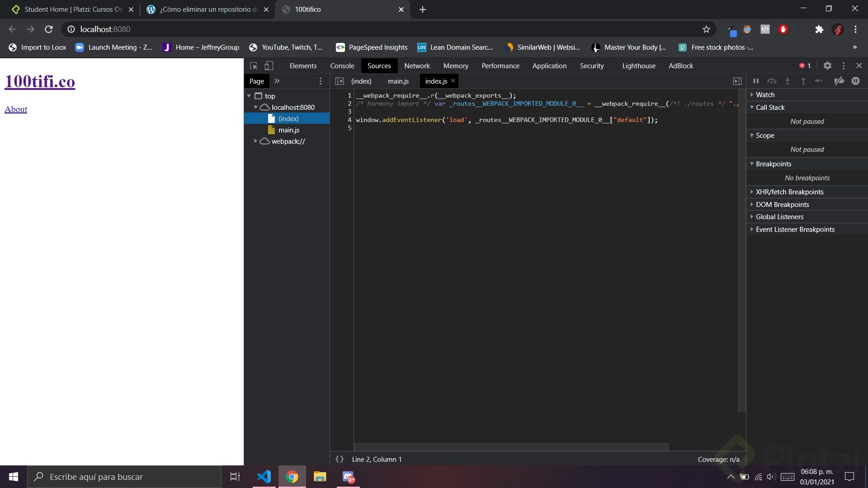This screenshot has width=868, height=488.
Task: Open the Page pane three-dot menu
Action: [x=321, y=81]
